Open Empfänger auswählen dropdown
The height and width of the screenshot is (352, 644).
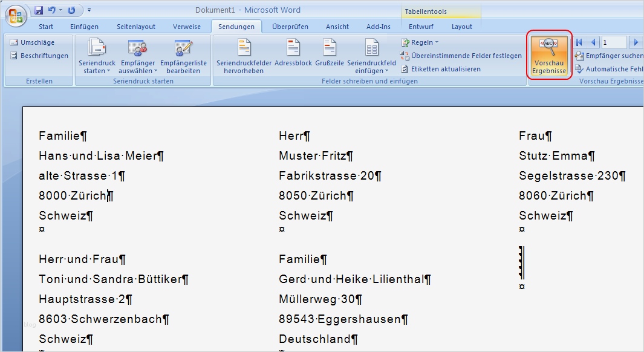click(138, 56)
